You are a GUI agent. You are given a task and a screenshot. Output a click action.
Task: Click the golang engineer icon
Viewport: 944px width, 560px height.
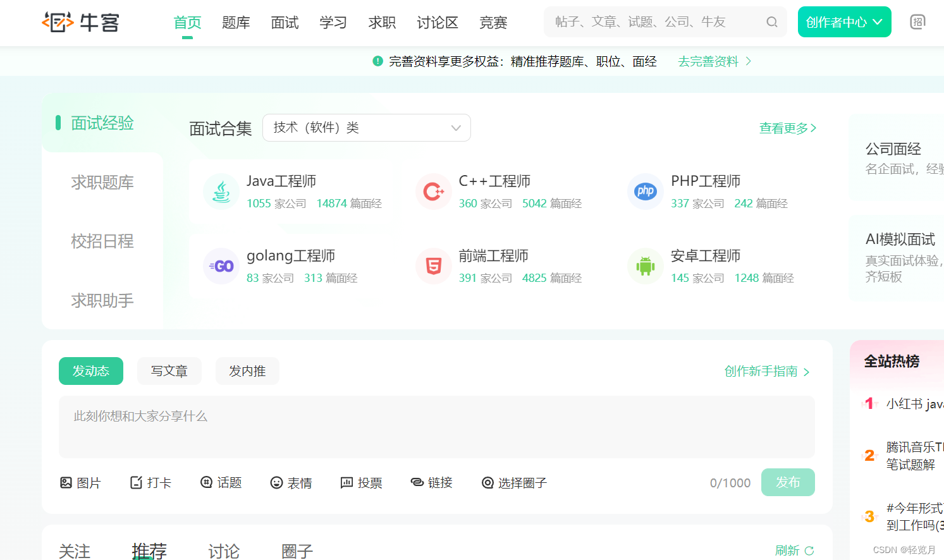tap(221, 266)
